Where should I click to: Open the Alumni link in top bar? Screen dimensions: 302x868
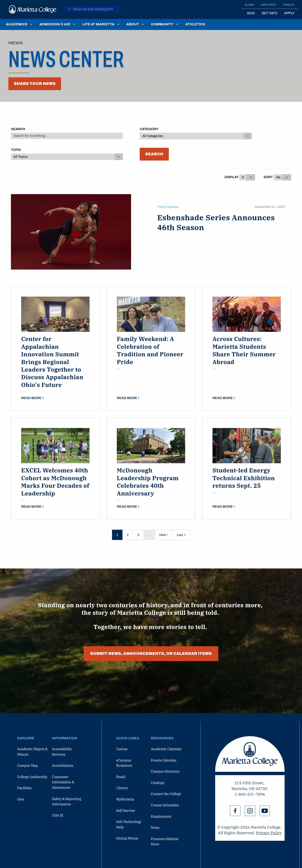[249, 5]
